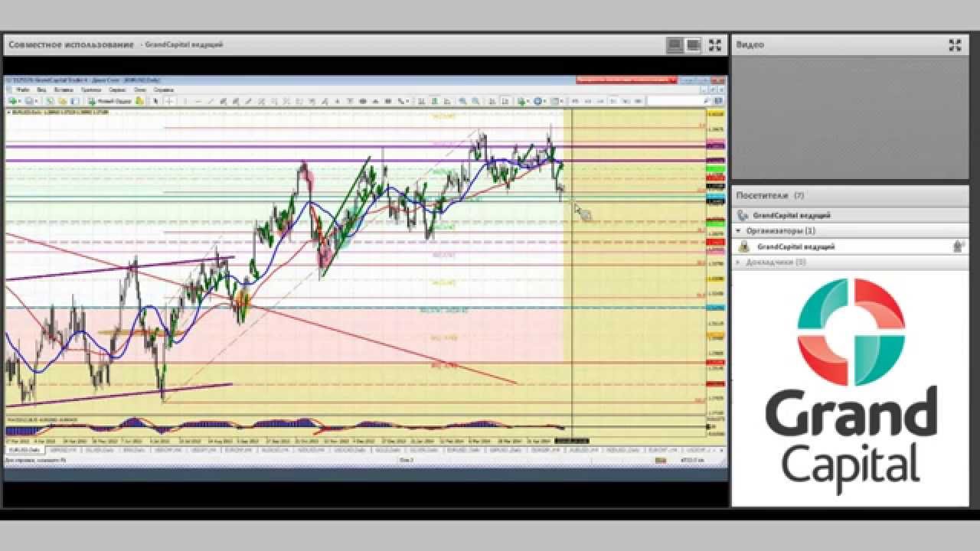Viewport: 980px width, 551px height.
Task: Open the Сервис menu
Action: point(117,90)
